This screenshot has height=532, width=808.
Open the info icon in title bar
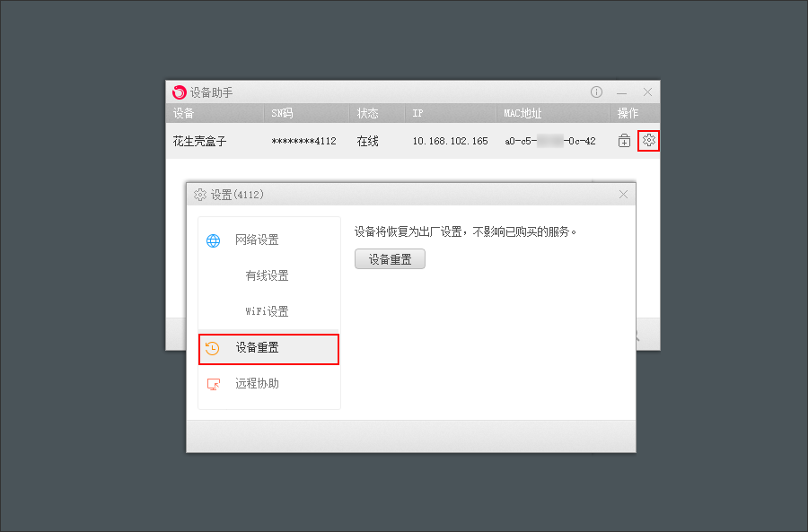(596, 92)
